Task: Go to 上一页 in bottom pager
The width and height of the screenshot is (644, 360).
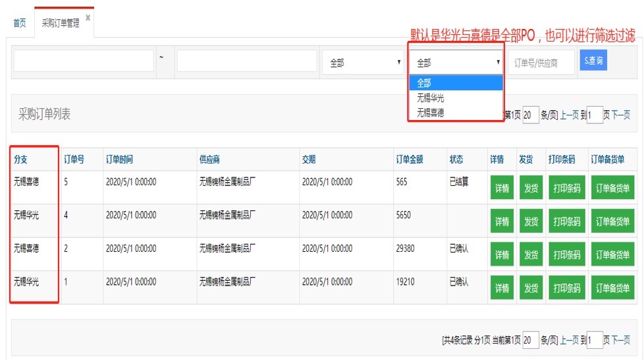Action: 569,340
